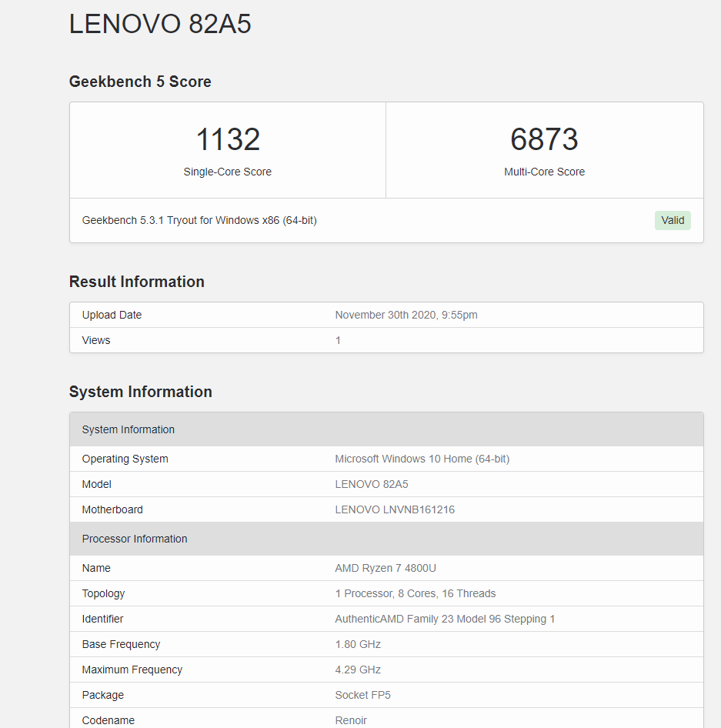Select the Views count row

95,340
